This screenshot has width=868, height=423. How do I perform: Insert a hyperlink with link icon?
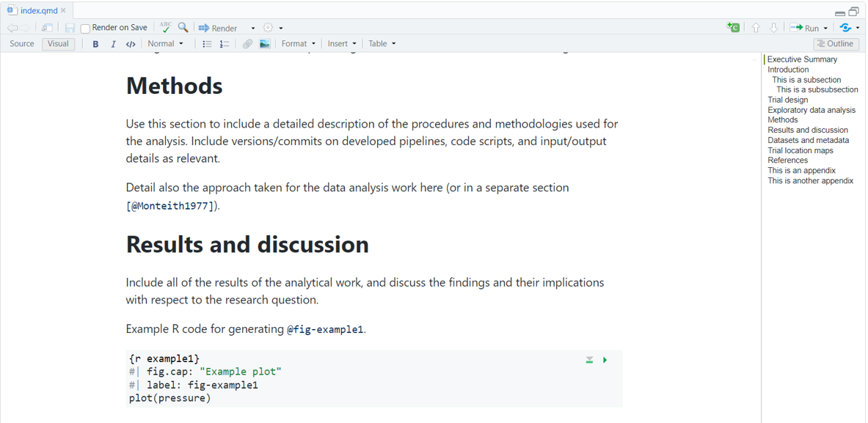[x=247, y=44]
